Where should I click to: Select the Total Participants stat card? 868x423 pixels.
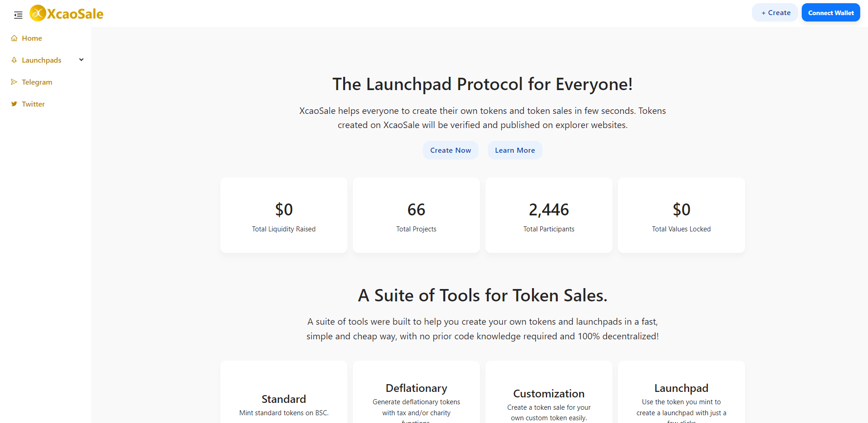click(x=549, y=215)
